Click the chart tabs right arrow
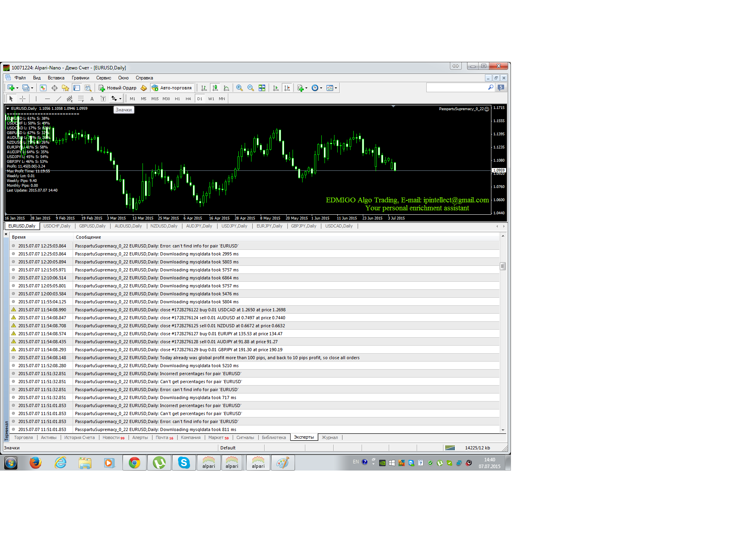Viewport: 756px width, 538px height. click(x=504, y=226)
